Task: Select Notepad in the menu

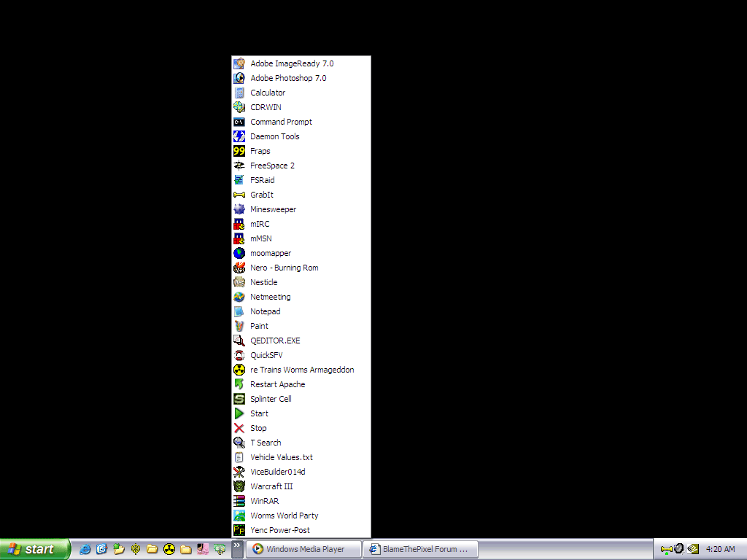Action: (x=301, y=311)
